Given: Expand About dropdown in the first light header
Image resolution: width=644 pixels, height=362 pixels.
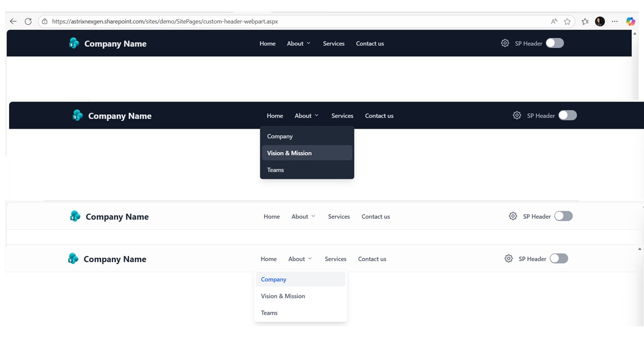Looking at the screenshot, I should 303,217.
